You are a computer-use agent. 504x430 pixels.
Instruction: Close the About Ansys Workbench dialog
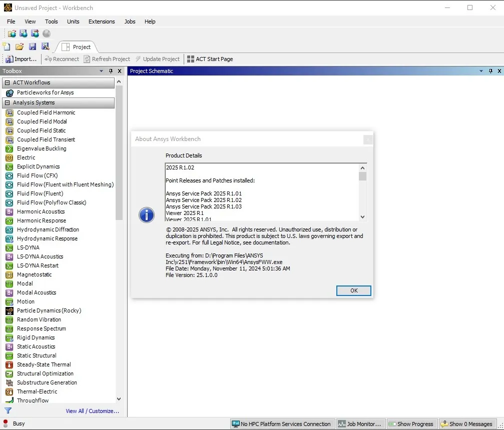click(x=368, y=139)
